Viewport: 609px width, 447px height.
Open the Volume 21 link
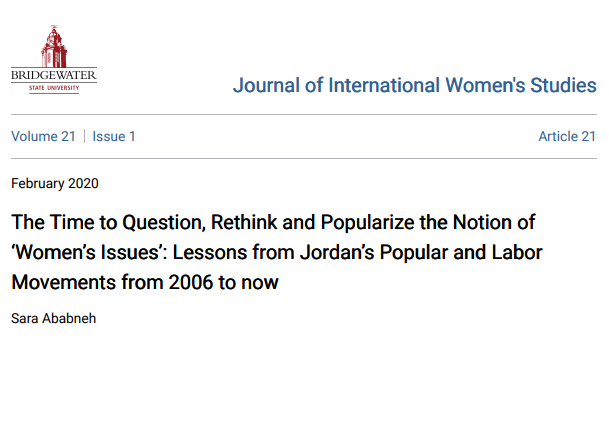tap(43, 136)
